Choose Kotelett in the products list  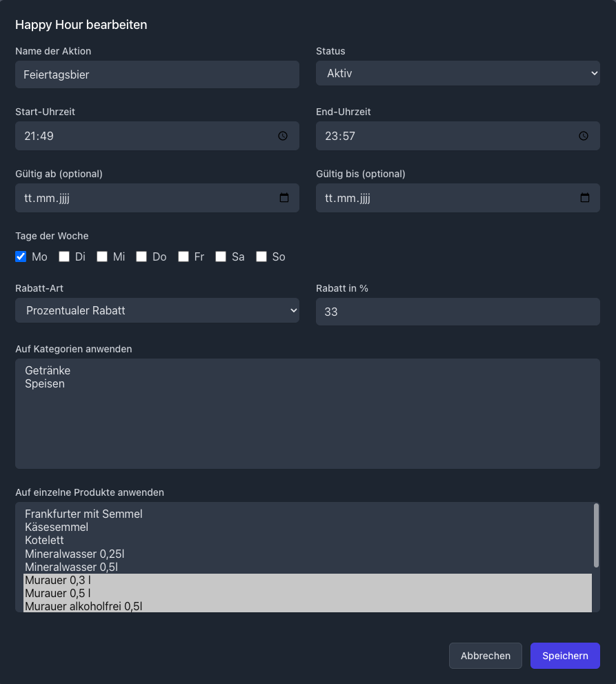(x=44, y=540)
